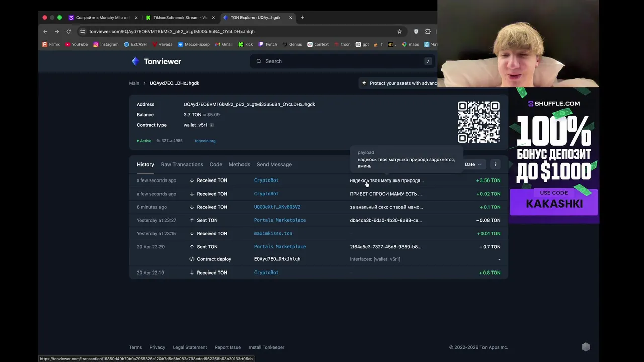Image resolution: width=644 pixels, height=362 pixels.
Task: Open CryptoBot sender in the +3.56 TON row
Action: coord(266,180)
